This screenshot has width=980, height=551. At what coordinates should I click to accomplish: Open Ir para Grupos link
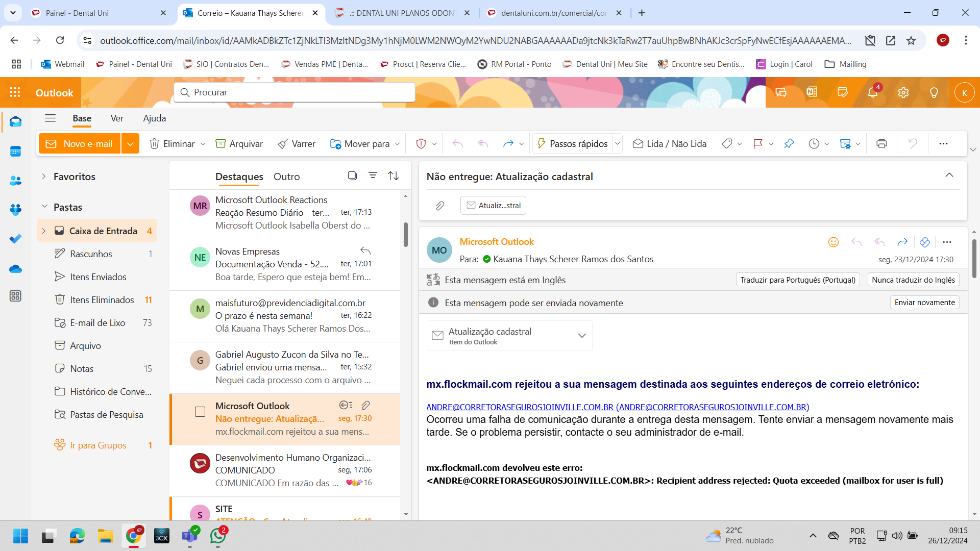click(x=98, y=445)
